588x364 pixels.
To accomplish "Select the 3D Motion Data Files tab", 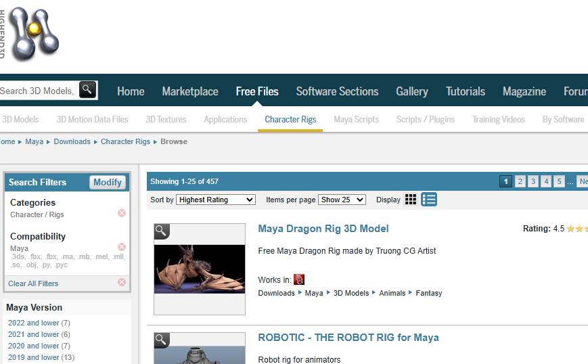I will 92,120.
